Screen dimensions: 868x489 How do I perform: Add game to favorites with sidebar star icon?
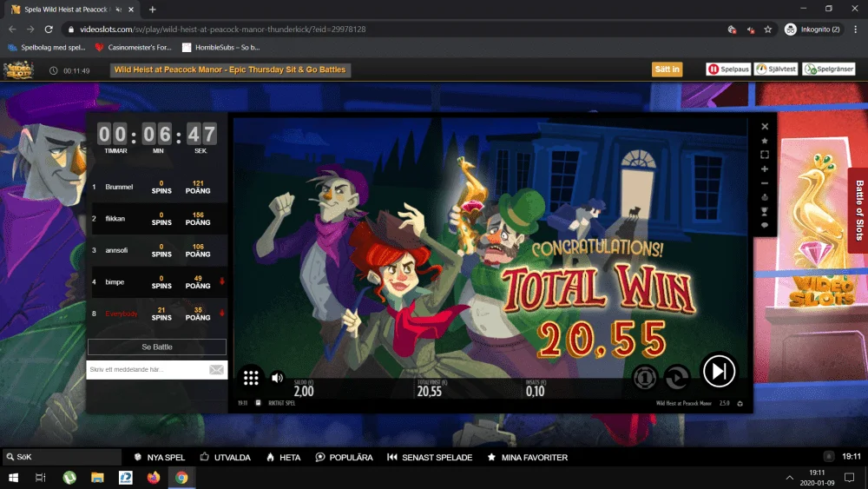(765, 141)
